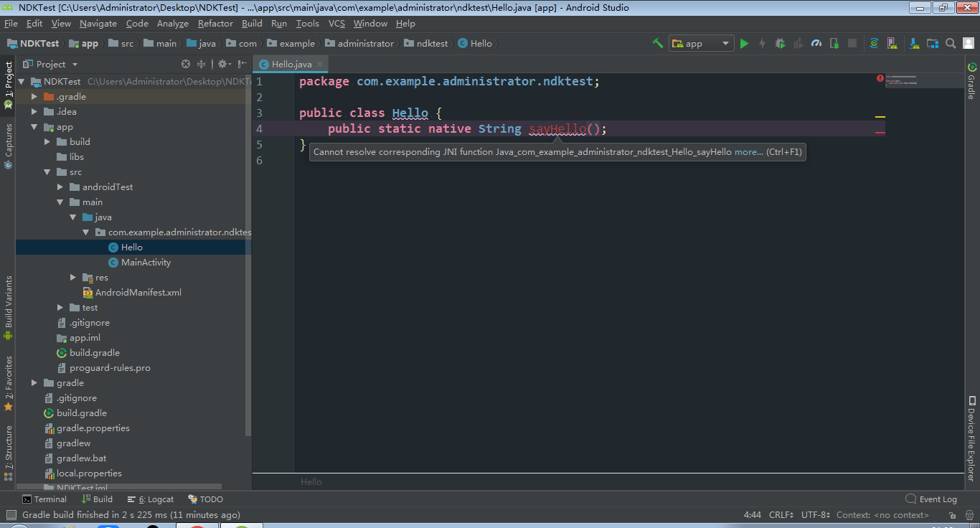Start debugging with the bug icon
This screenshot has height=528, width=980.
click(x=780, y=43)
